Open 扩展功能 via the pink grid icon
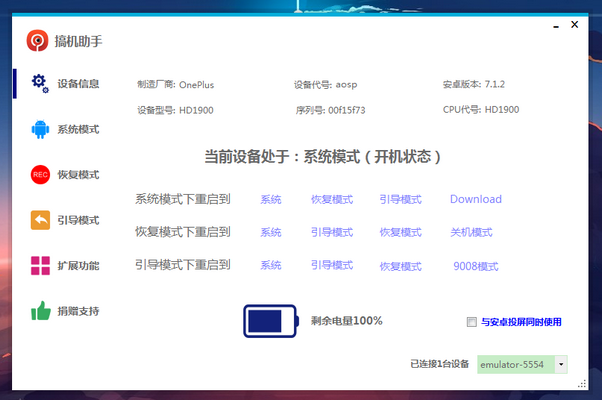 click(40, 266)
